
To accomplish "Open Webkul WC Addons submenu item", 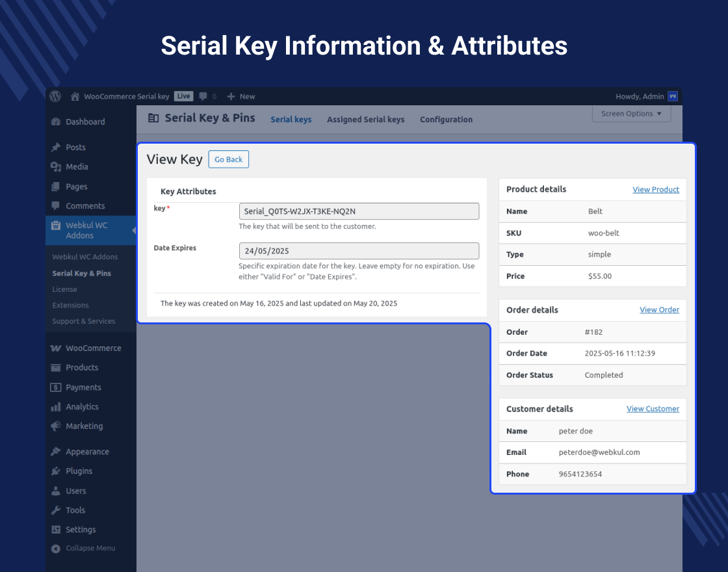I will click(x=85, y=257).
